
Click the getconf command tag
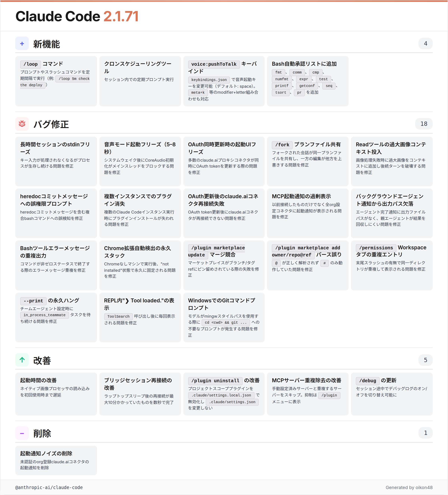tap(307, 86)
